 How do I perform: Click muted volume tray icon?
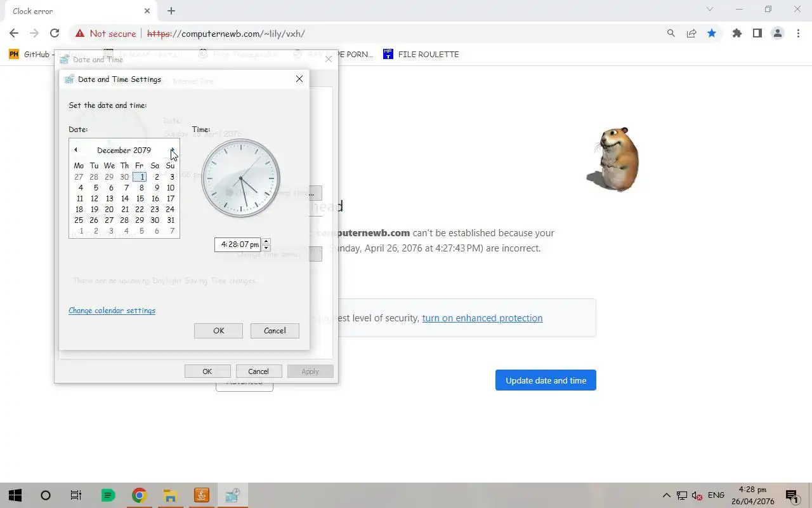click(x=697, y=495)
